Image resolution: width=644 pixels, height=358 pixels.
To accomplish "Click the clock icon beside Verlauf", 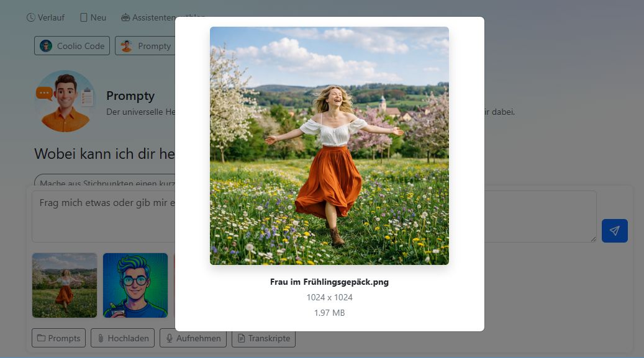I will [x=31, y=17].
